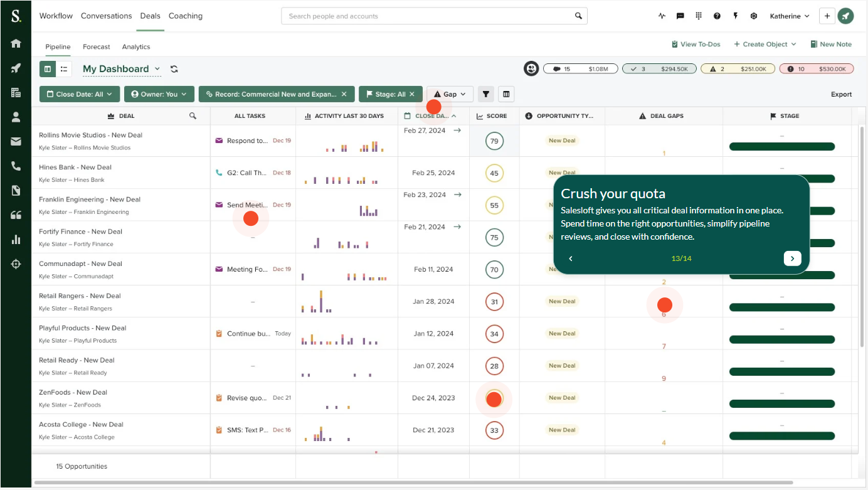Open the Workflow tab
Screen dimensions: 868x490
tap(56, 16)
